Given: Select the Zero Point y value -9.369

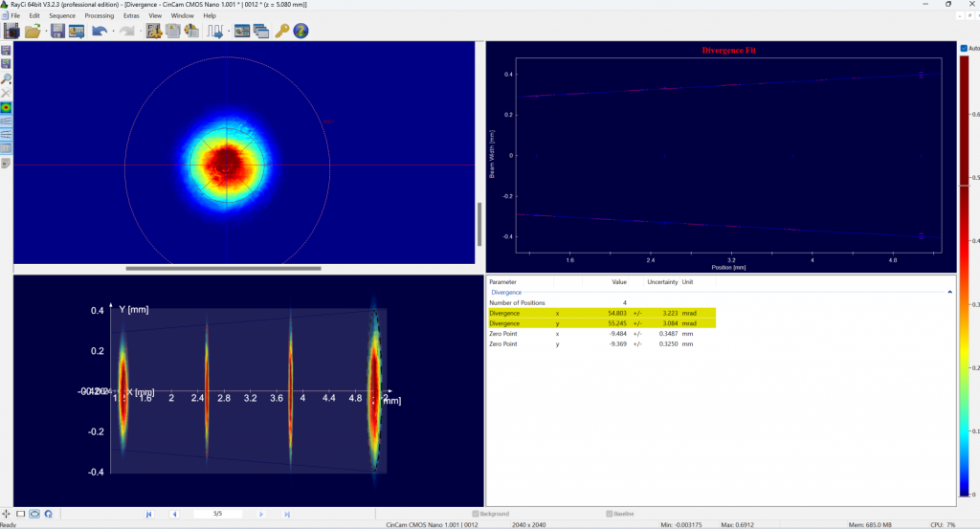Looking at the screenshot, I should coord(617,344).
